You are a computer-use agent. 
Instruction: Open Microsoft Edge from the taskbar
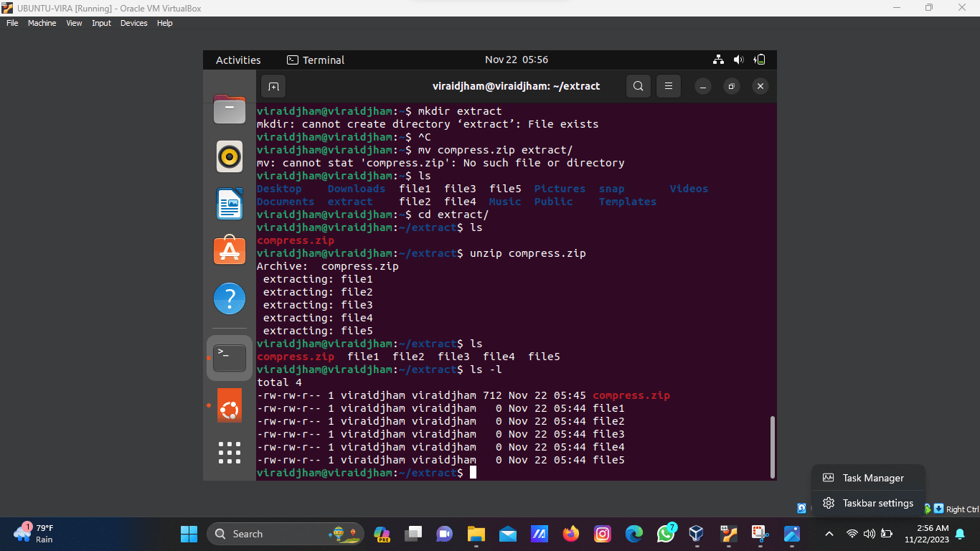coord(634,534)
